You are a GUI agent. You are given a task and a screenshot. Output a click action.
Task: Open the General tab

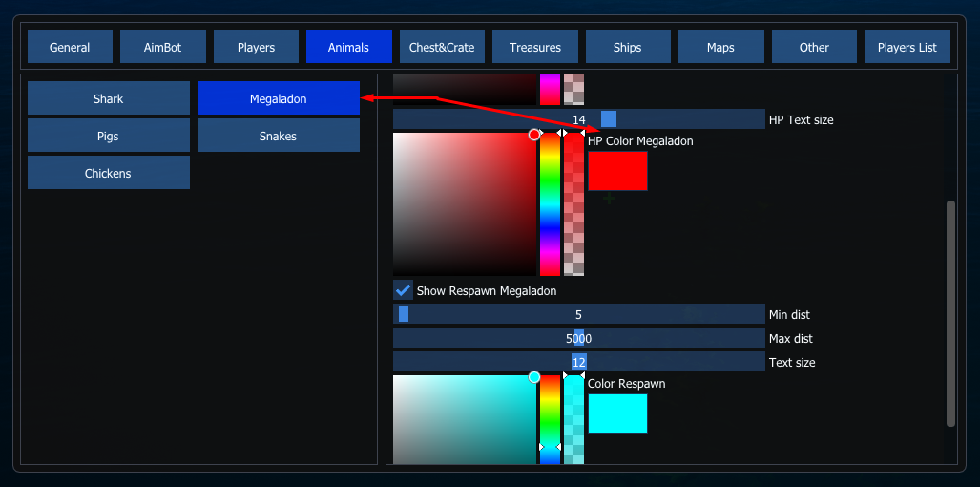70,47
